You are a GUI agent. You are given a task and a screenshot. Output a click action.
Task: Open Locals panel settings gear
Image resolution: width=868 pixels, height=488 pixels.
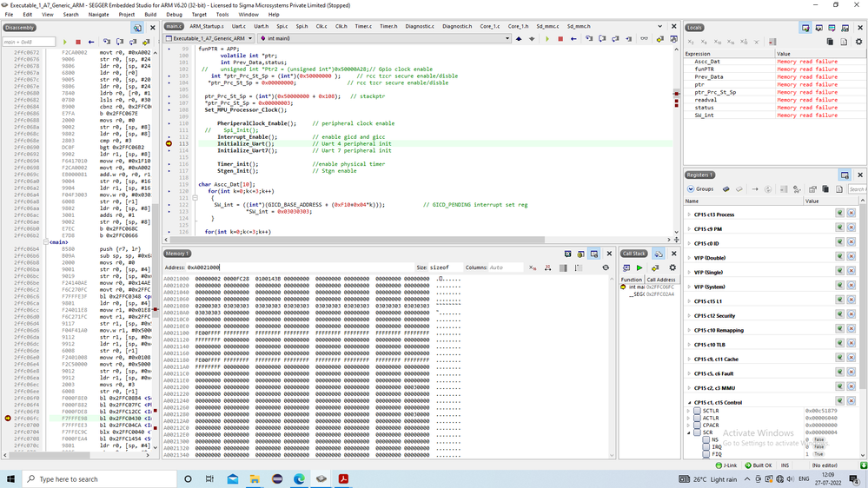858,42
